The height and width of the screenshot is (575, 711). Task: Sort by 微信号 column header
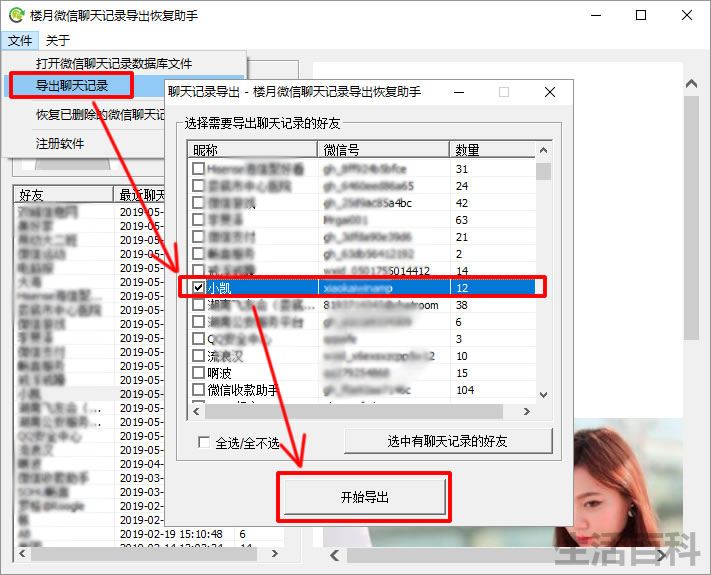coord(383,149)
